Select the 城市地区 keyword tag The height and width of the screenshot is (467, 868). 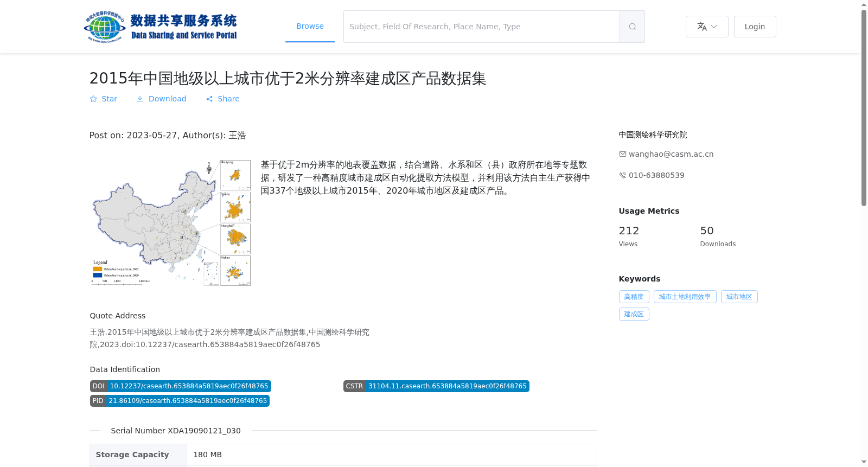739,297
